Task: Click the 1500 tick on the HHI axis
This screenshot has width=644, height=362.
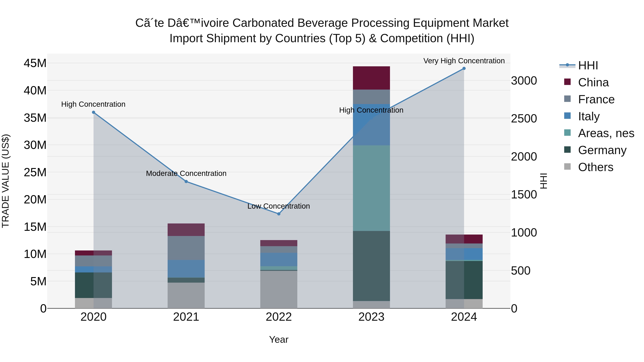Action: pos(524,195)
